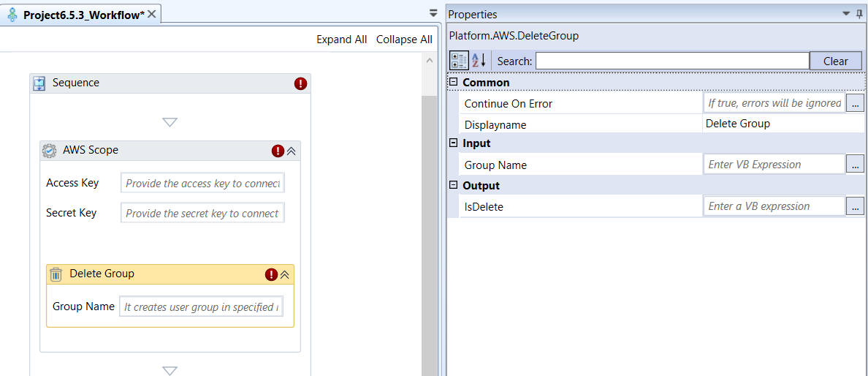This screenshot has height=376, width=868.
Task: Open IsDelete expression editor button
Action: [856, 206]
